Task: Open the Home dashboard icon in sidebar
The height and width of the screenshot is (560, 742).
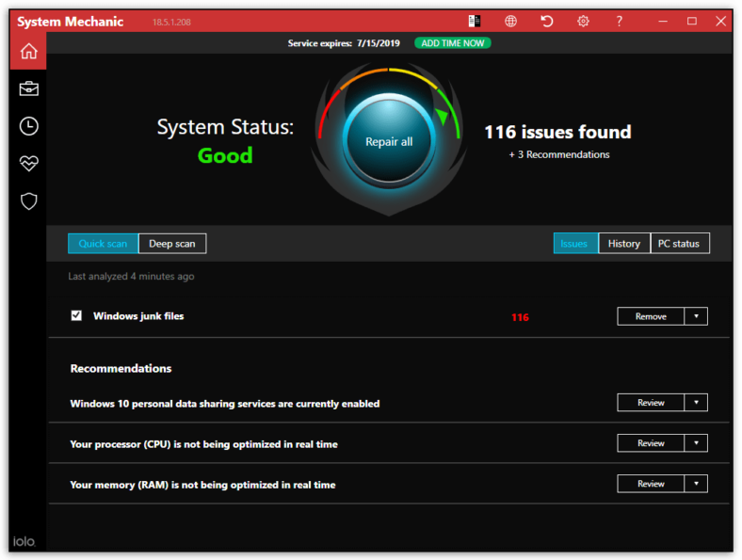Action: coord(28,51)
